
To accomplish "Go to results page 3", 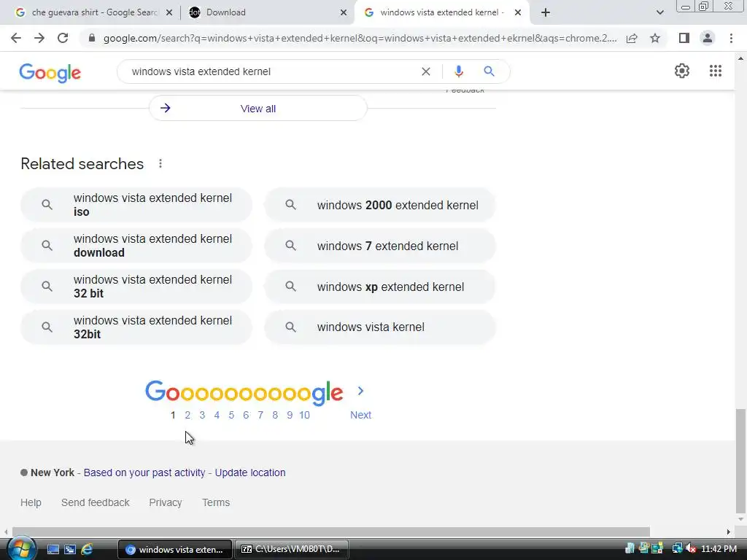I will [x=202, y=415].
